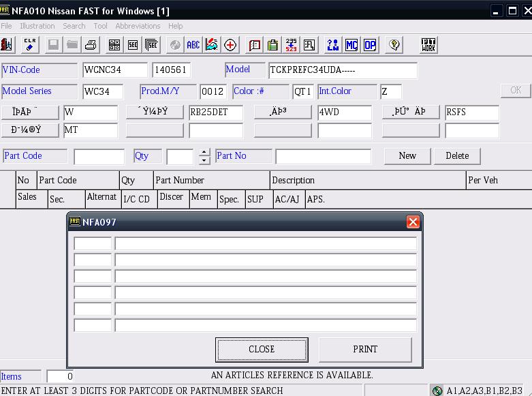Click the Part Number column header
The width and height of the screenshot is (532, 396).
pyautogui.click(x=212, y=180)
